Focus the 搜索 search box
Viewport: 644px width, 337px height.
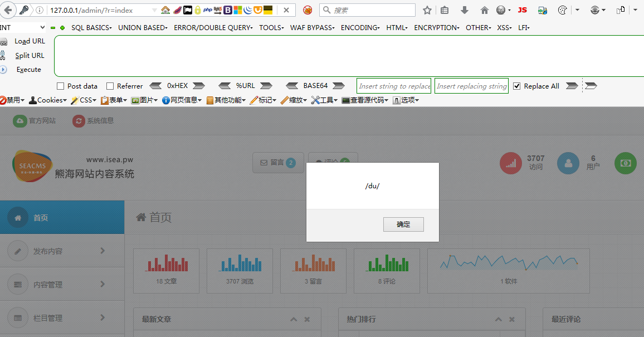coord(367,10)
